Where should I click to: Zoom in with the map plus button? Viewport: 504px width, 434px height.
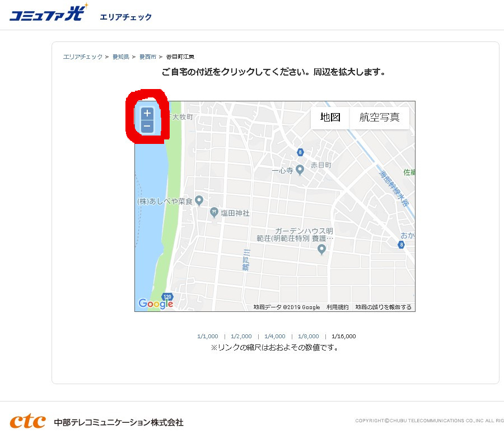click(x=147, y=114)
